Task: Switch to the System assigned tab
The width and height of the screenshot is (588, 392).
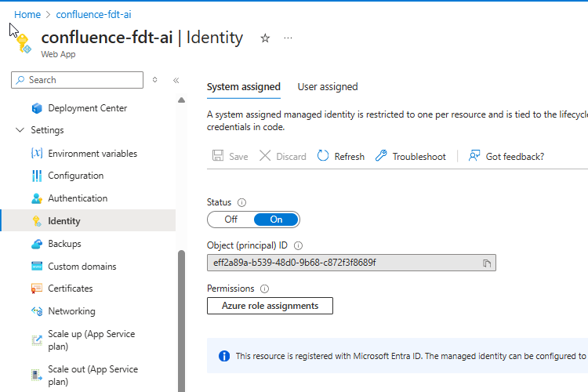Action: click(x=244, y=87)
